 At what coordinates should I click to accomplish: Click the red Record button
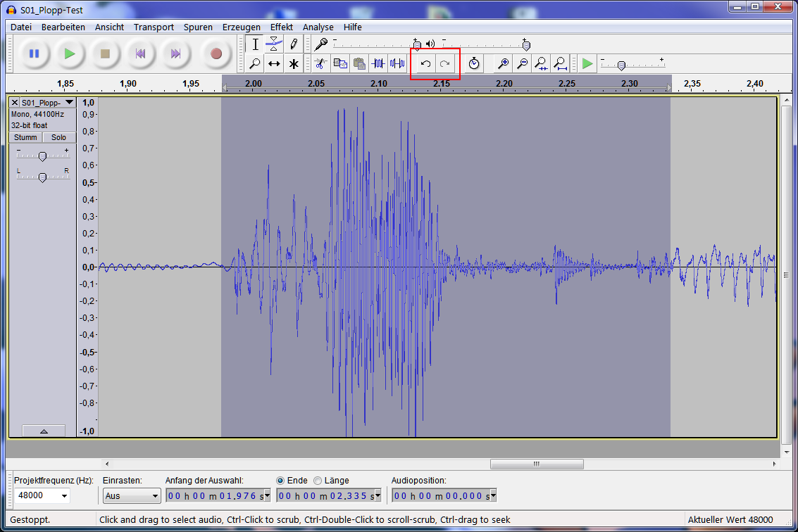(x=216, y=53)
